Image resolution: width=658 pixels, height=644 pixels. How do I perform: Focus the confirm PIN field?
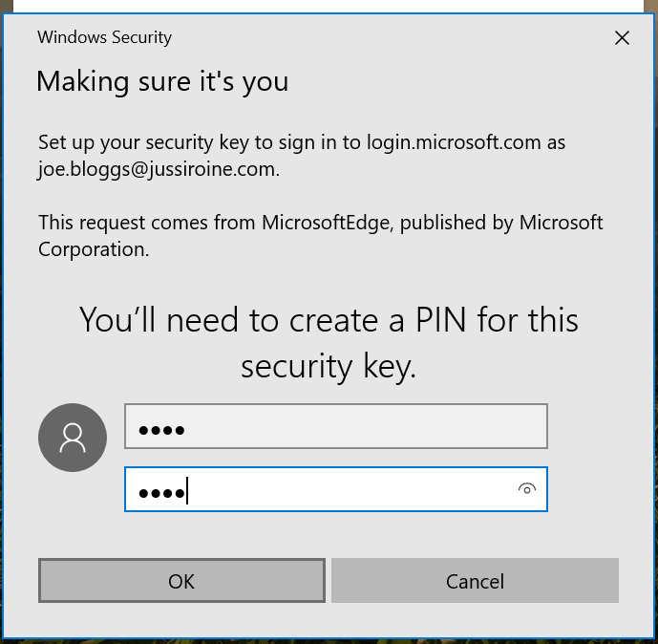coord(336,489)
